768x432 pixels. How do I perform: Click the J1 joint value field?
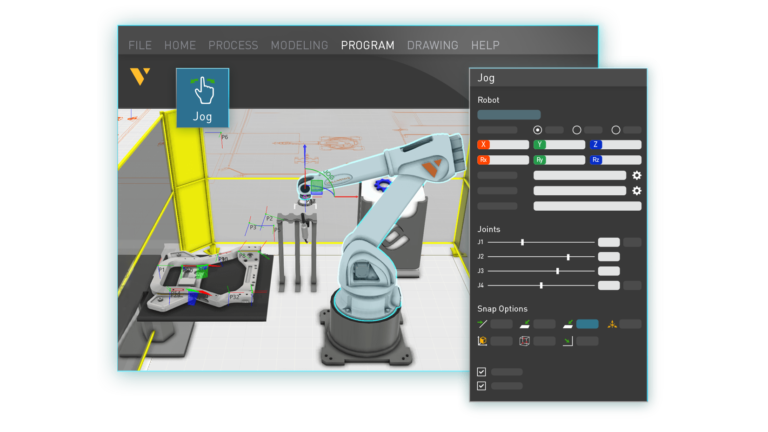click(609, 242)
